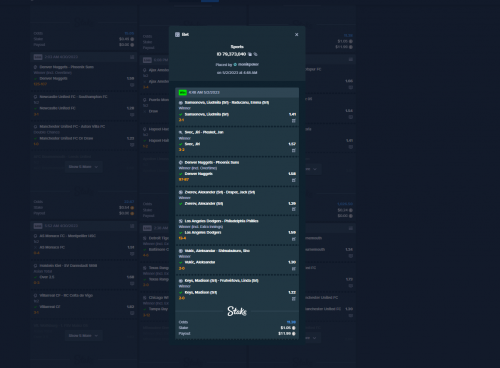Open stats icon in the Samsonova leg
The height and width of the screenshot is (368, 500).
(294, 121)
